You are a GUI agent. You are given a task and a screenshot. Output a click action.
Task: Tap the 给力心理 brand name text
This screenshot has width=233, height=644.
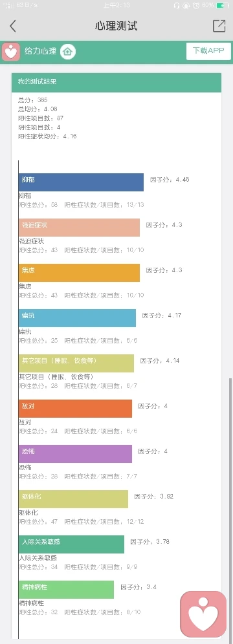point(40,52)
